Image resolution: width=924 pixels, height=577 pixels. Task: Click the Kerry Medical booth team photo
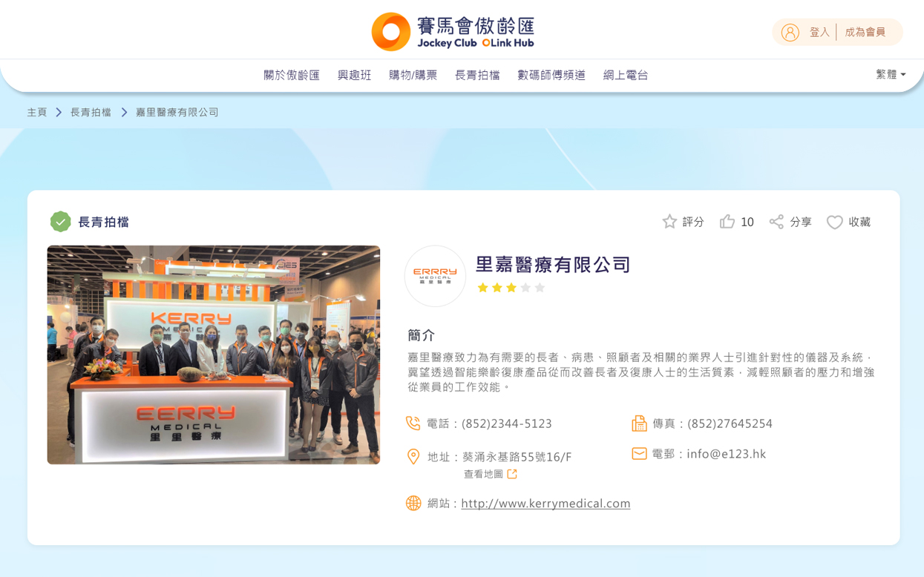[214, 355]
